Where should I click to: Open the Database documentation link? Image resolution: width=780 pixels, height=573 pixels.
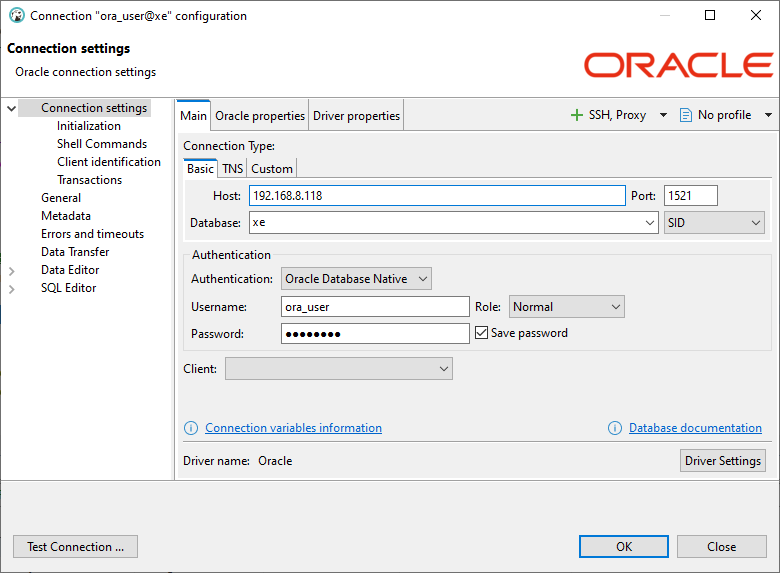click(695, 428)
